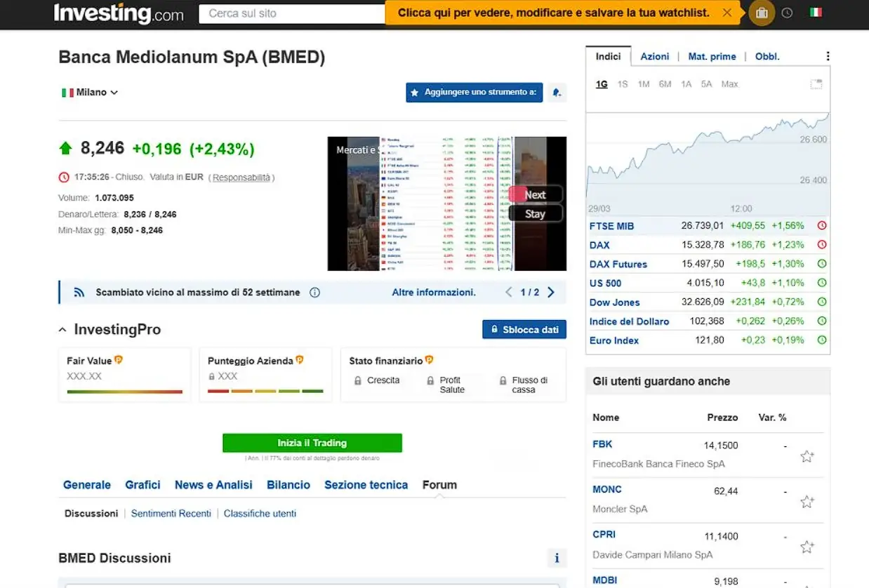Click the clock icon in the DAX Futures row
Viewport: 869px width, 588px height.
pos(822,264)
